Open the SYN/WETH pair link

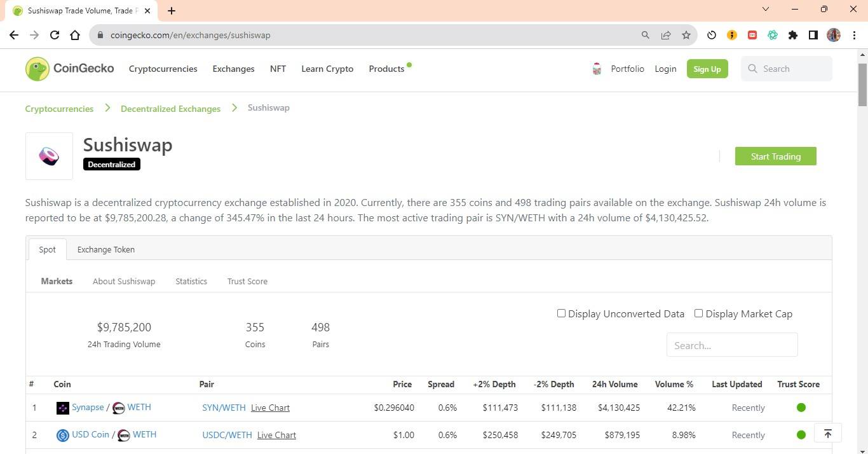coord(224,408)
